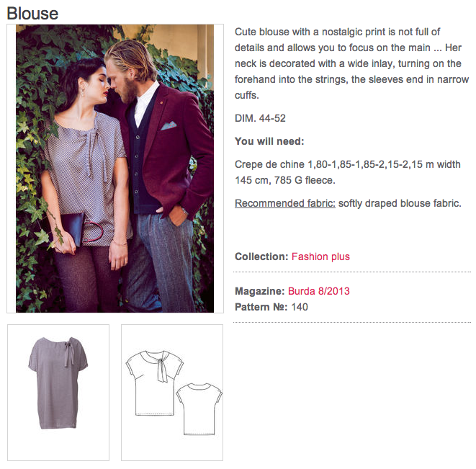476x469 pixels.
Task: Click the underlined Recommended fabric label
Action: click(285, 203)
